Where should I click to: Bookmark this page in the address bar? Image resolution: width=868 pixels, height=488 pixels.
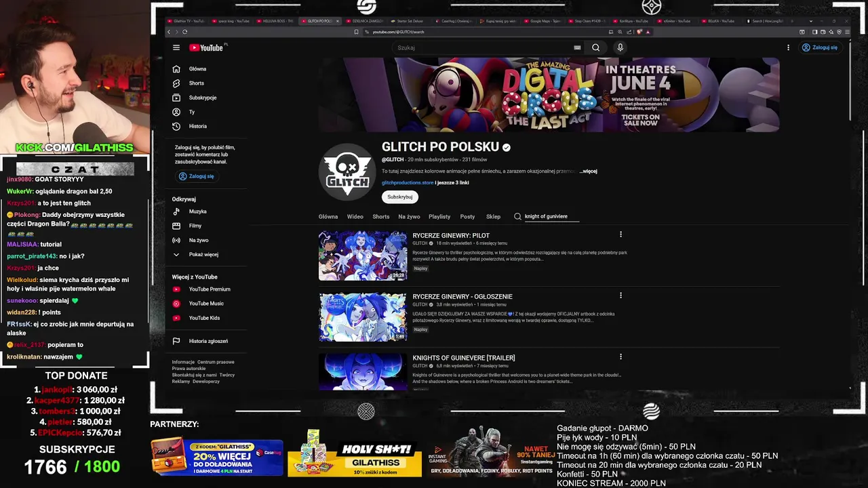pos(356,32)
